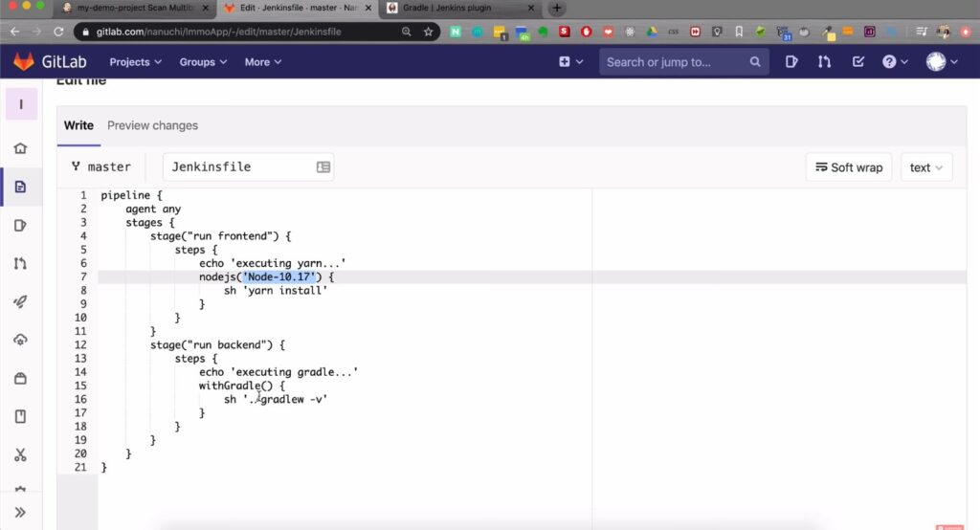Open the Groups dropdown menu

pyautogui.click(x=203, y=62)
